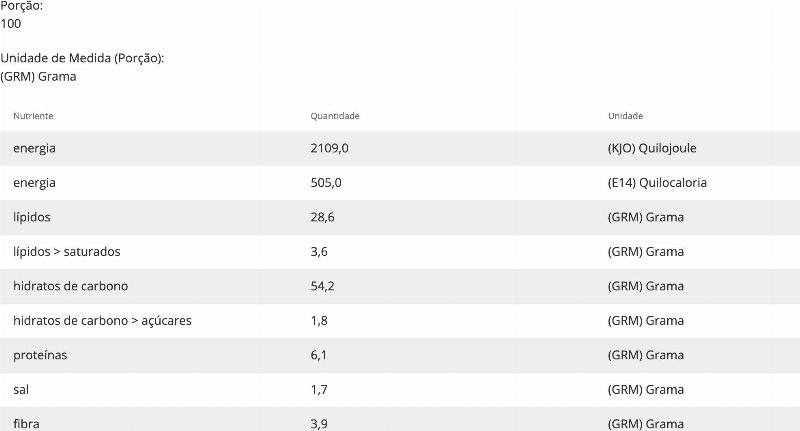Click the Nutriente column header
Screen dimensions: 800x431
click(x=33, y=116)
